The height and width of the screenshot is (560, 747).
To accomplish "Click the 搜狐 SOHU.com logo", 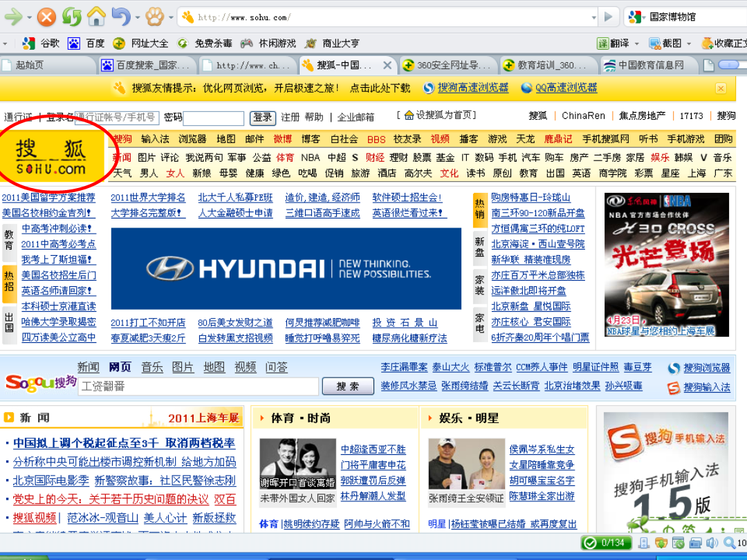I will tap(51, 156).
